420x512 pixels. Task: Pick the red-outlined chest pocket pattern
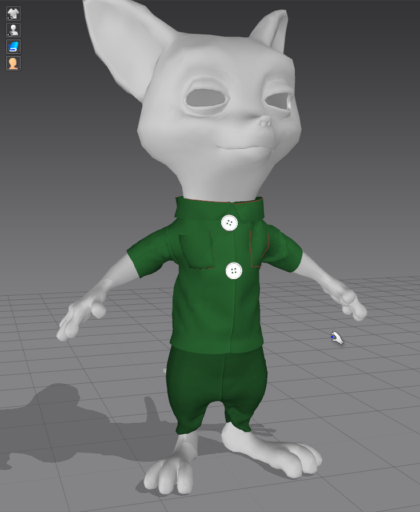tap(259, 249)
